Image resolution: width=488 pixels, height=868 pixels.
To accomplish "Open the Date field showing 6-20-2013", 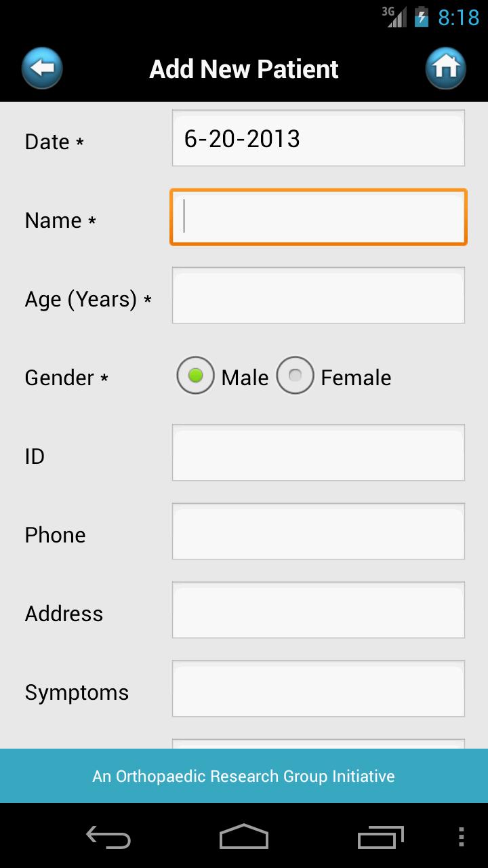I will coord(318,138).
